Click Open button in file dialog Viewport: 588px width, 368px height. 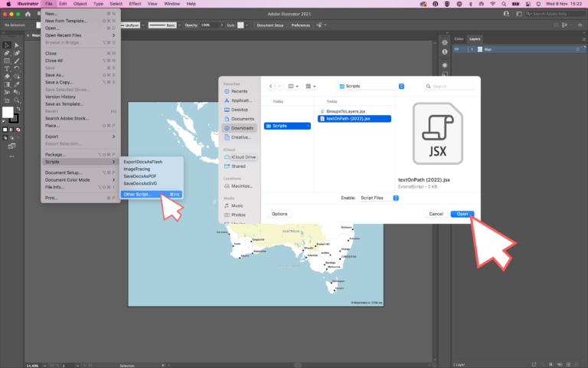[x=462, y=214]
